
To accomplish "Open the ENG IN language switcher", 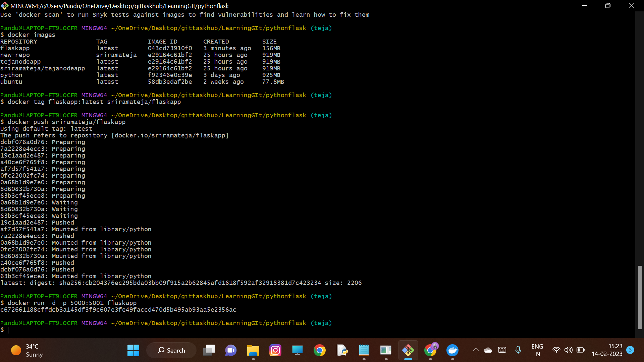I will (x=537, y=350).
